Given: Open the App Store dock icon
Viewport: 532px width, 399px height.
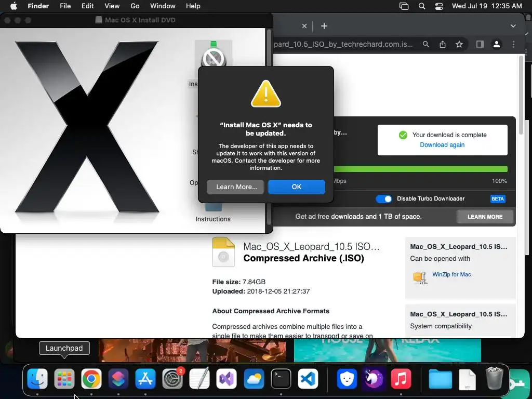Looking at the screenshot, I should click(x=145, y=379).
